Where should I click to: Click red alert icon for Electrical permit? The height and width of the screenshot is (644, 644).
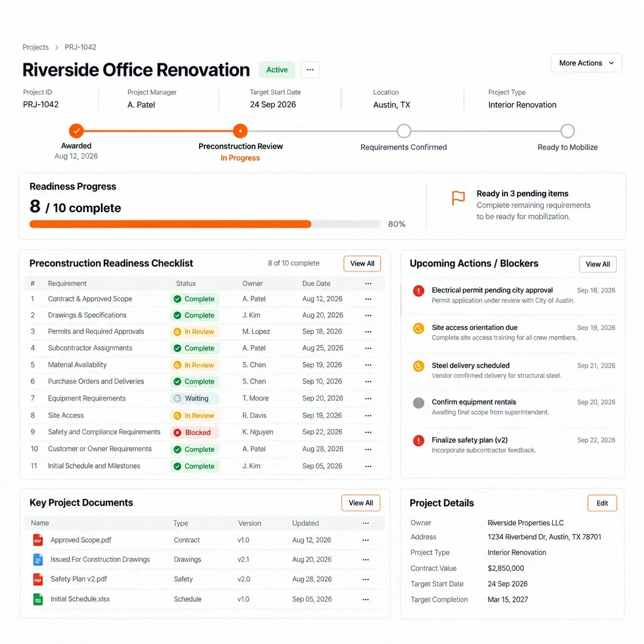419,291
